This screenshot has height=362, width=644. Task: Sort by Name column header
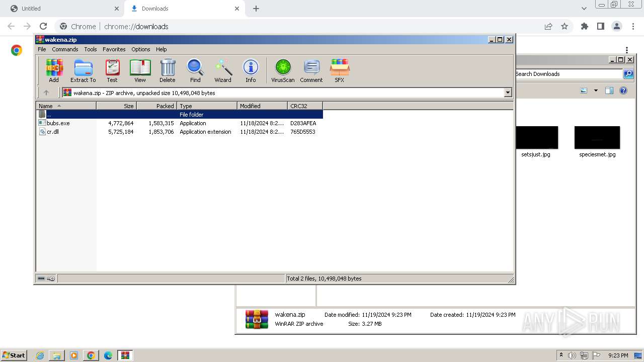tap(66, 106)
